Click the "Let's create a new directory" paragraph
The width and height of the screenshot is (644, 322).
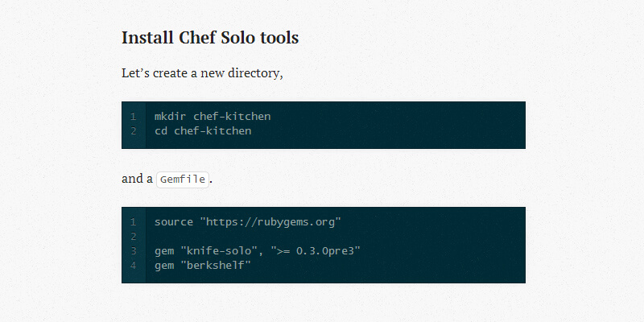pyautogui.click(x=202, y=73)
